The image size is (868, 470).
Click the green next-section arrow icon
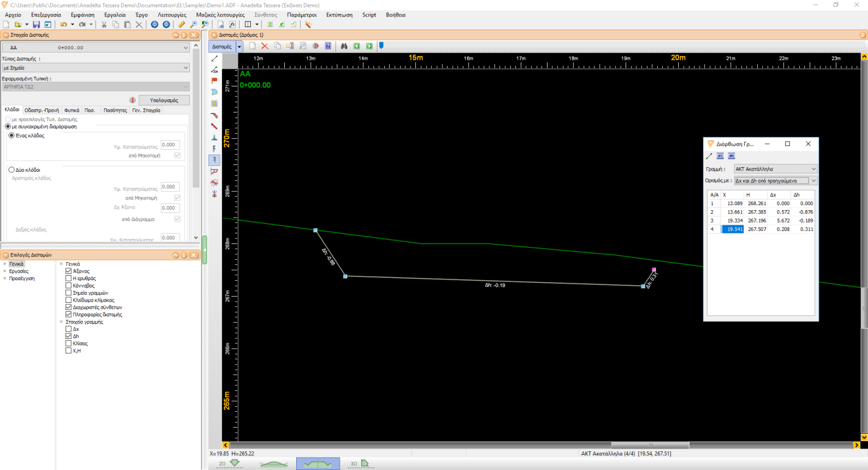point(368,46)
